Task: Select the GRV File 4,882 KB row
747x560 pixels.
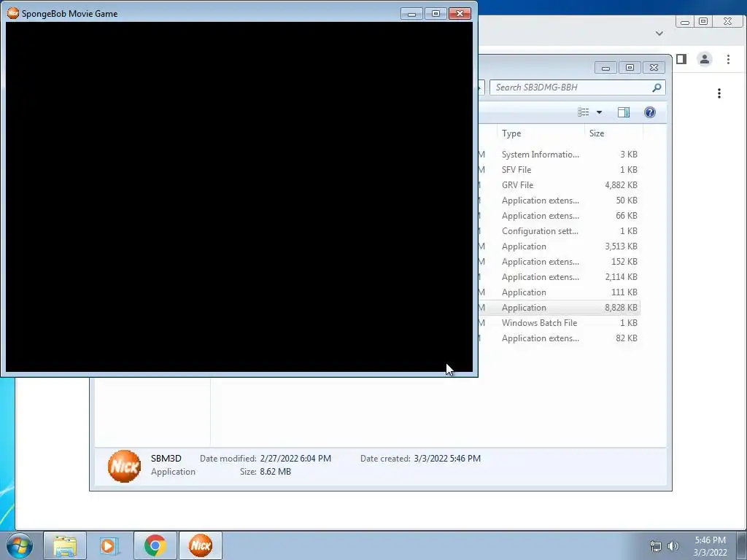Action: click(558, 184)
